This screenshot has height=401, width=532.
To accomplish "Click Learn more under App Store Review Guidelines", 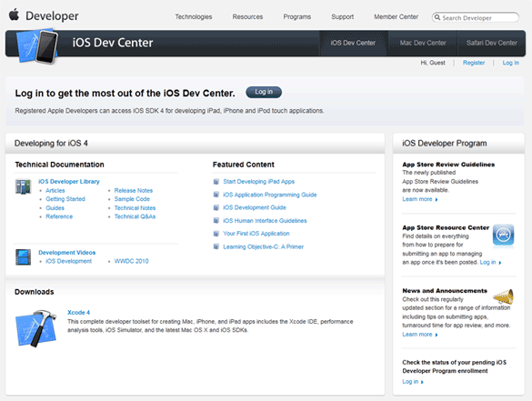I will (420, 199).
